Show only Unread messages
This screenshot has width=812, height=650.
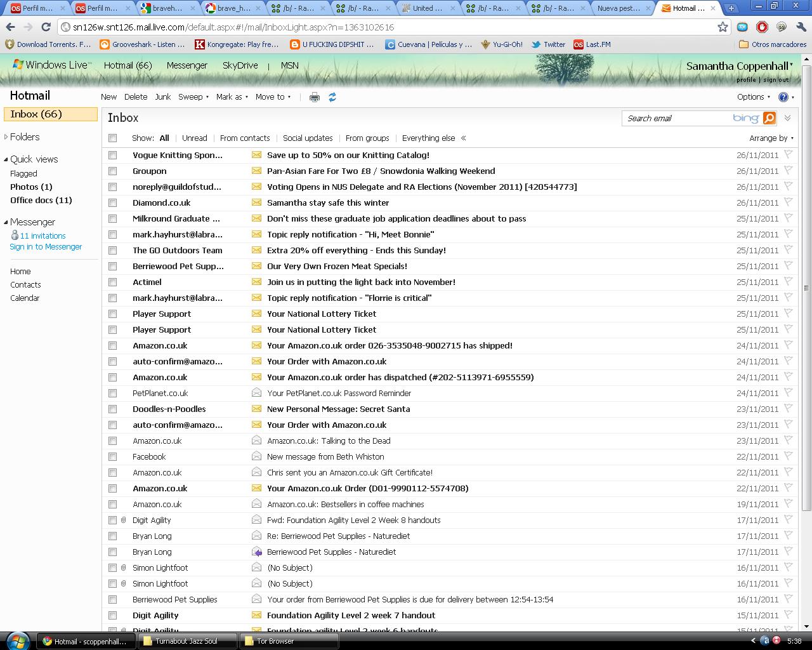pos(194,138)
